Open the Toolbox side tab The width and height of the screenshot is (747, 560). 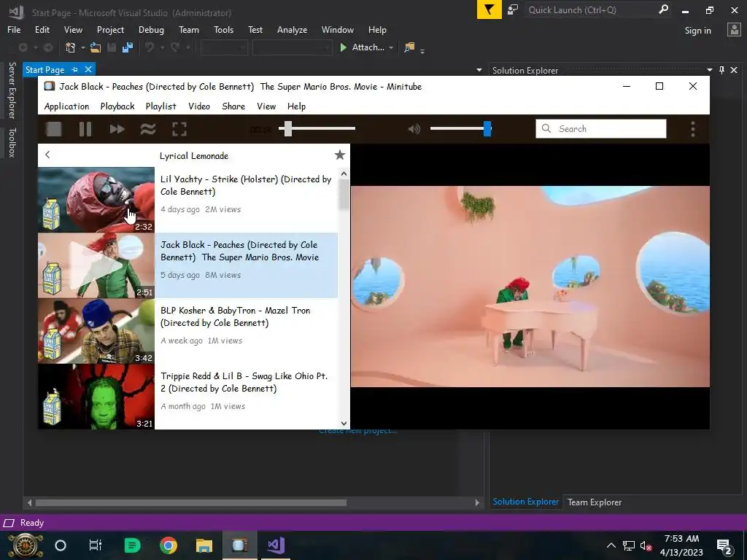12,142
